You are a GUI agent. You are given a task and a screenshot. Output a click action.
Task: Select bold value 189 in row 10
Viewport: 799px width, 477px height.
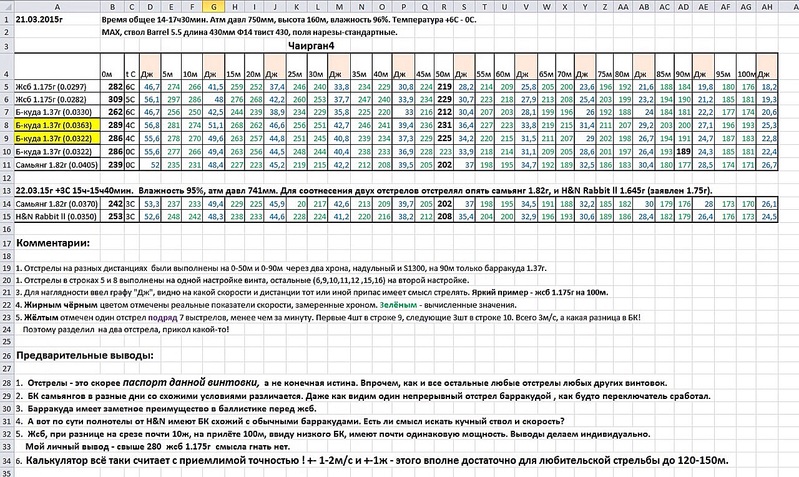click(683, 152)
